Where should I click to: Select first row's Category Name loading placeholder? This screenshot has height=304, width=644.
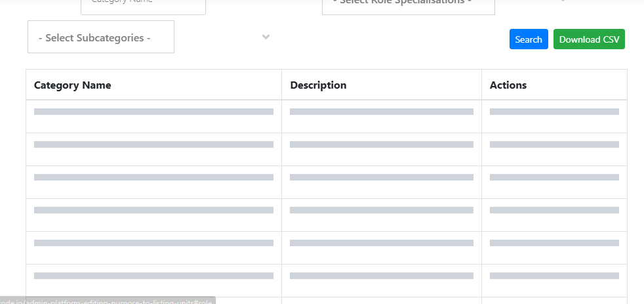point(153,112)
